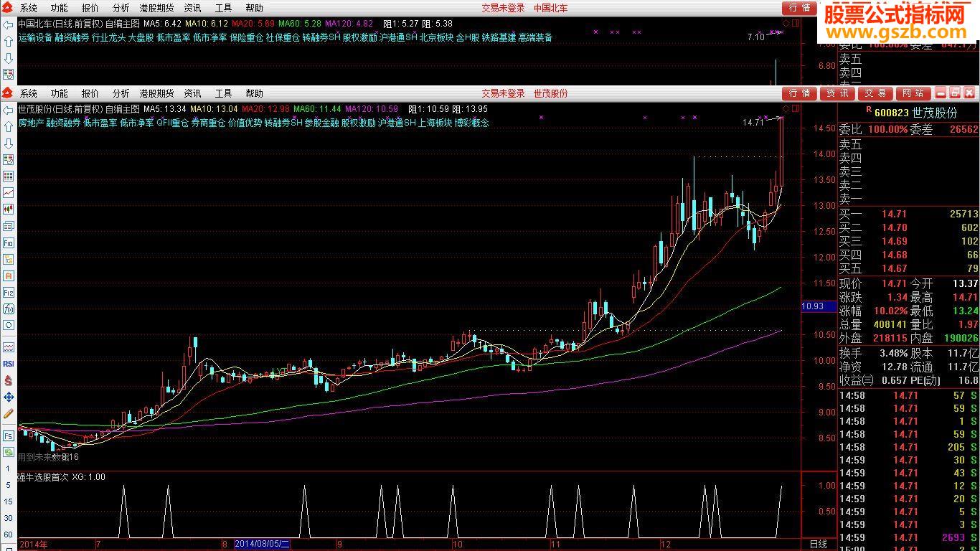Click 运输设备 tag in back 中国北车 window
The width and height of the screenshot is (980, 551).
pyautogui.click(x=35, y=37)
